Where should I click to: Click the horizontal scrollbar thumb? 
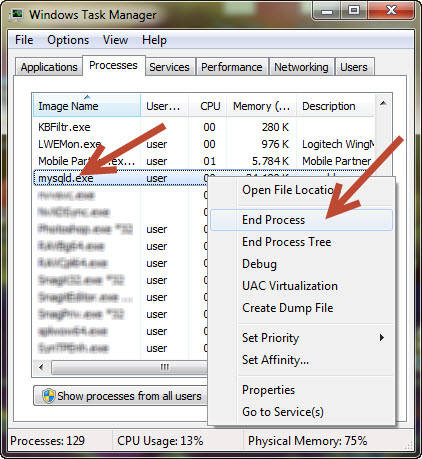130,368
